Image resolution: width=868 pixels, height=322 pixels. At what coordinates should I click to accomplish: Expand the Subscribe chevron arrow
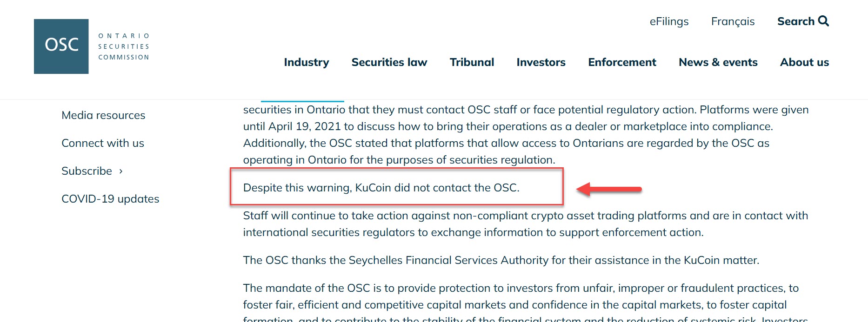tap(121, 171)
